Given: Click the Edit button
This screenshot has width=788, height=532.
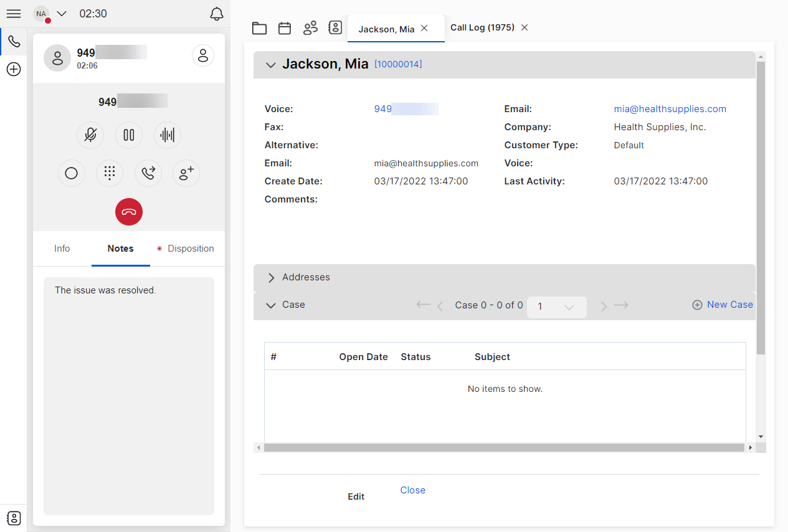Looking at the screenshot, I should pos(356,496).
